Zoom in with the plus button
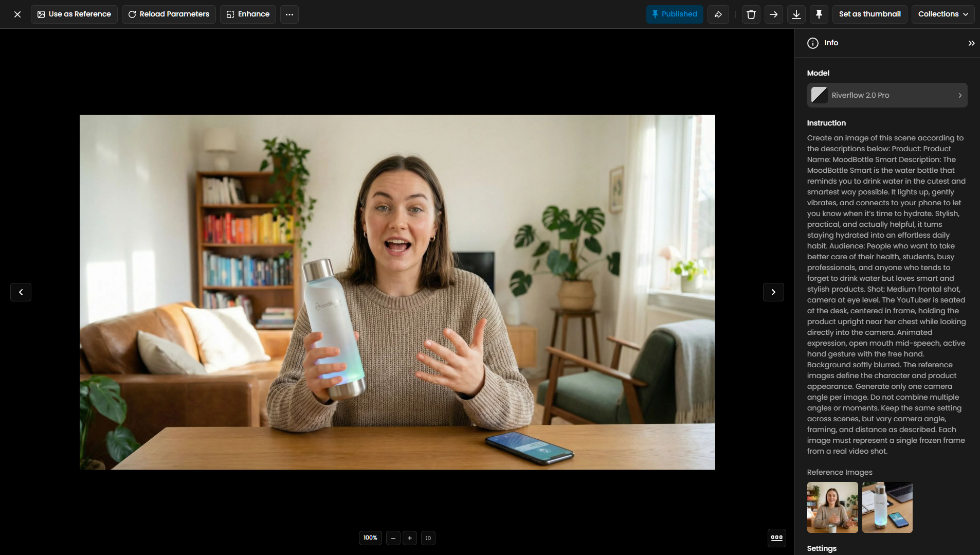 click(409, 538)
